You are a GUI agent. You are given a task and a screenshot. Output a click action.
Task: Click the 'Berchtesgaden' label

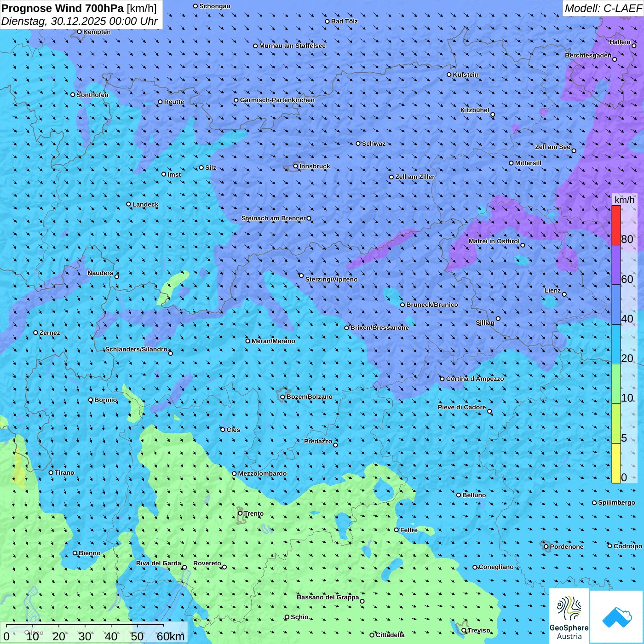(x=588, y=55)
